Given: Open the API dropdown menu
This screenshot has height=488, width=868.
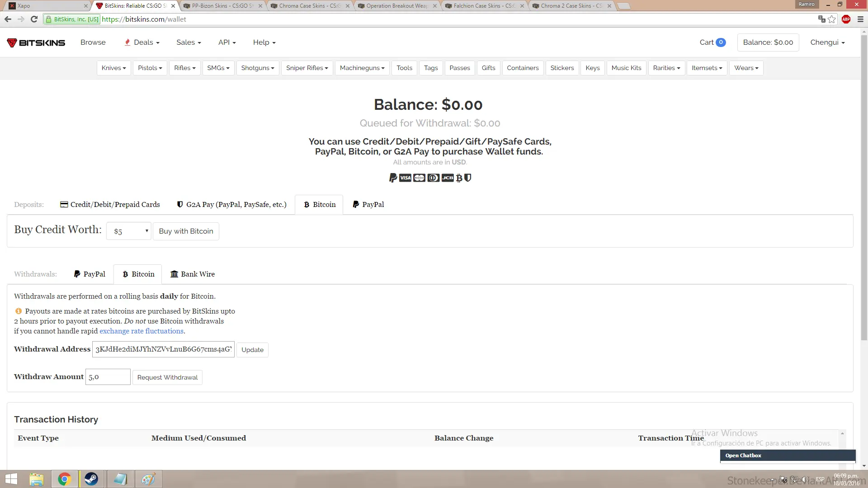Looking at the screenshot, I should coord(227,42).
